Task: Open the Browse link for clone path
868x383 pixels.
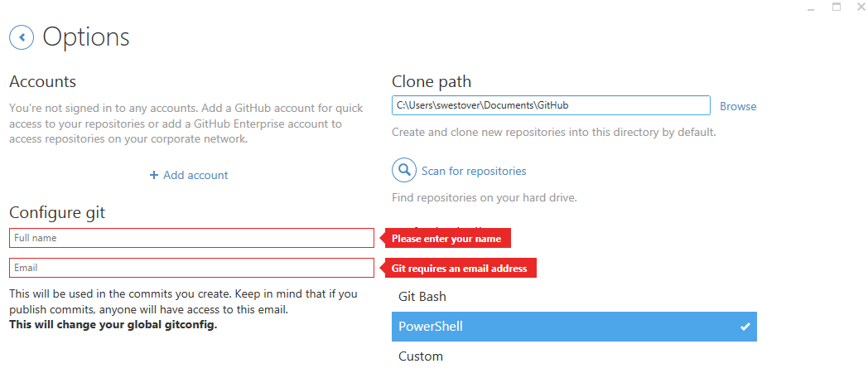Action: 738,106
